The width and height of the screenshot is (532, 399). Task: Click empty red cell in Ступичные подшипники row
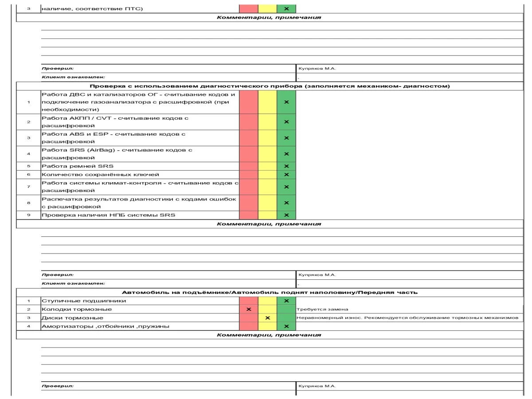[249, 301]
